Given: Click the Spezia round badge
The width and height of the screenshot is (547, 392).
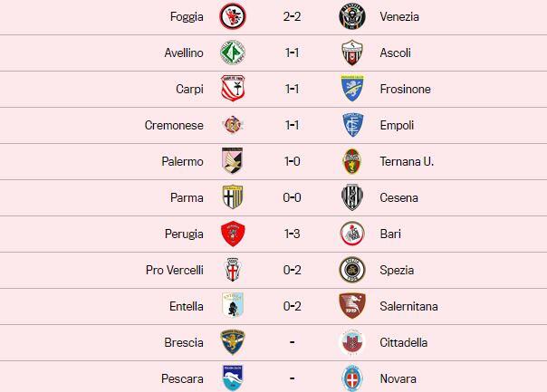Looking at the screenshot, I should pos(352,270).
